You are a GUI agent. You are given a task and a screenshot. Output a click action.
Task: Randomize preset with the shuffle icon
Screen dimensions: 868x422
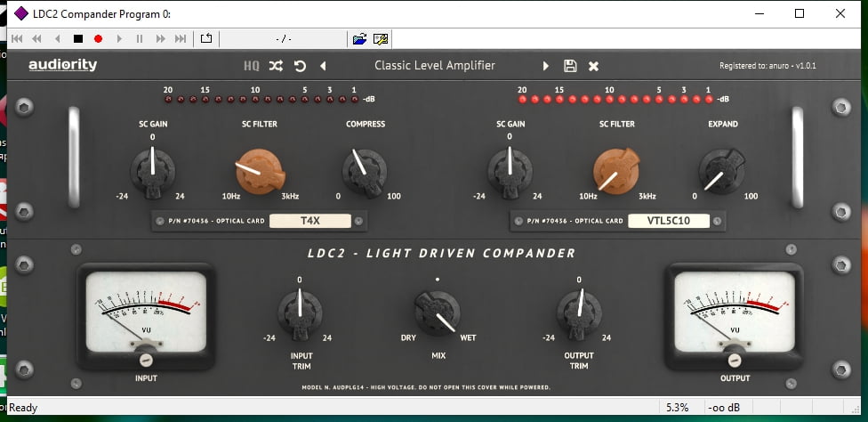[276, 66]
